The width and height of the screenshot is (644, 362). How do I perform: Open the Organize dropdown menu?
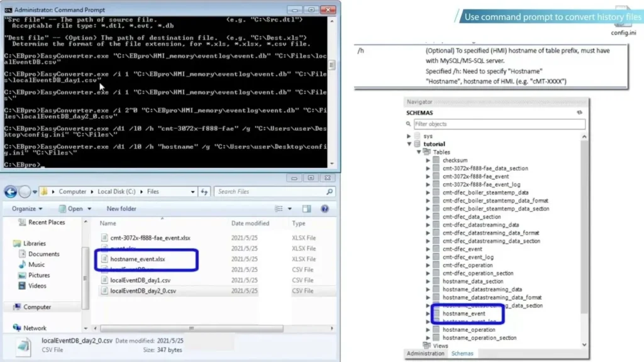click(x=27, y=209)
